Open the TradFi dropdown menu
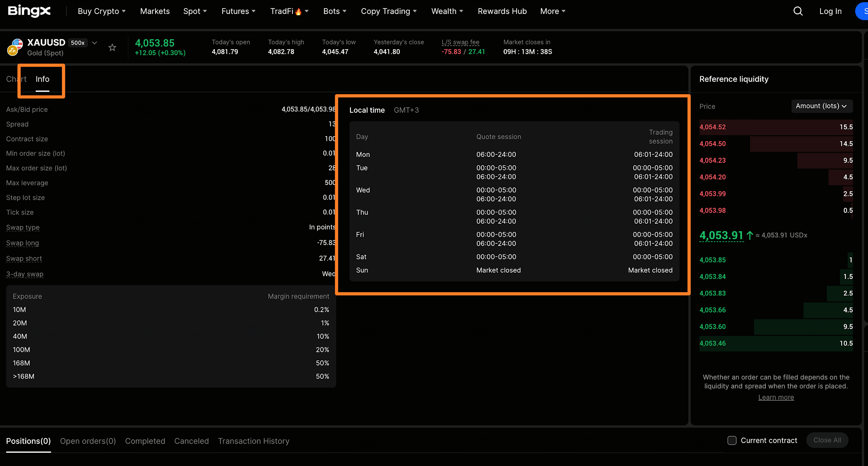The image size is (868, 466). pyautogui.click(x=289, y=11)
